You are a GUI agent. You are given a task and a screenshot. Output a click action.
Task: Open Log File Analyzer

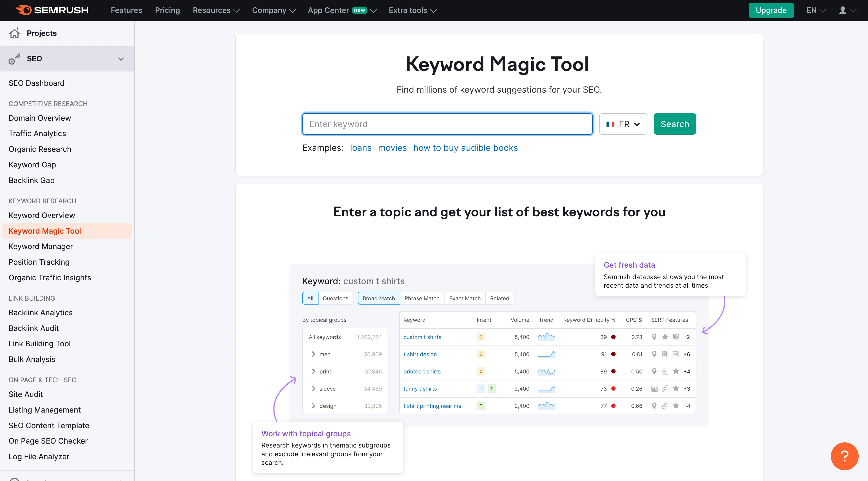[x=39, y=456]
